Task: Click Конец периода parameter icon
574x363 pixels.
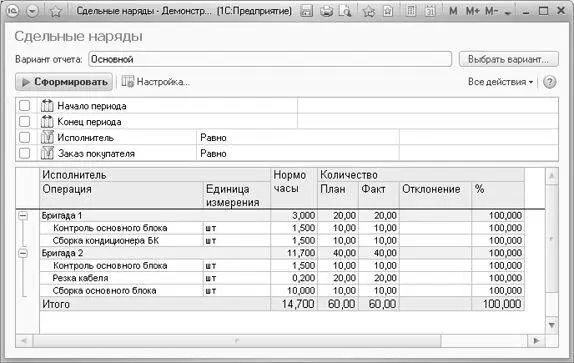Action: 47,121
